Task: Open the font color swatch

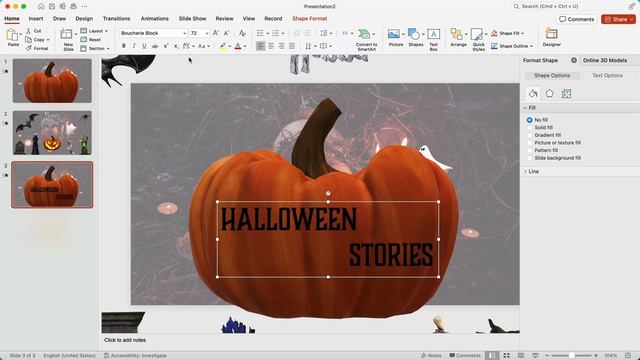Action: (238, 46)
